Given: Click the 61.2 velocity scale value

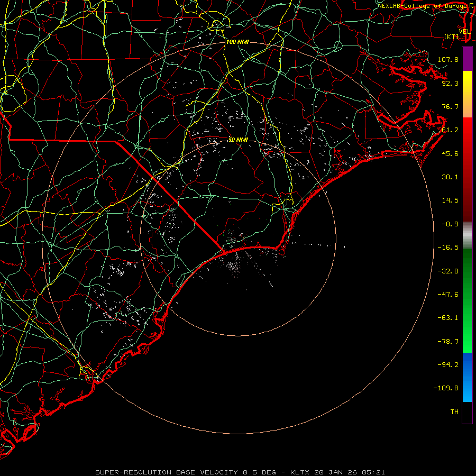Looking at the screenshot, I should (450, 130).
